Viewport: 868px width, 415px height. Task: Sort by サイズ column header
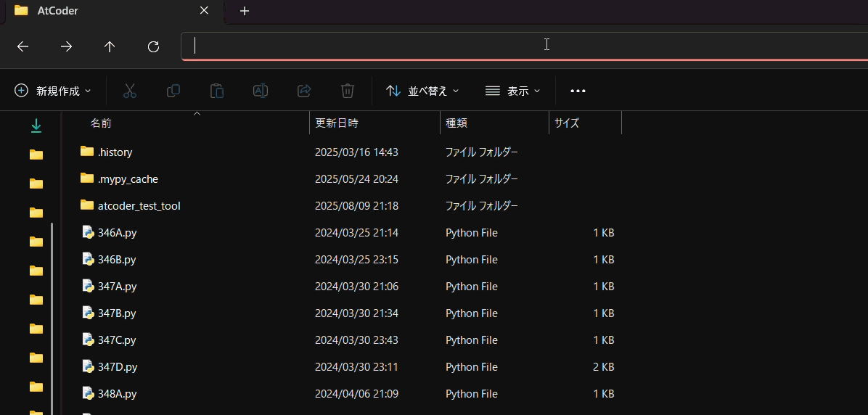point(567,123)
